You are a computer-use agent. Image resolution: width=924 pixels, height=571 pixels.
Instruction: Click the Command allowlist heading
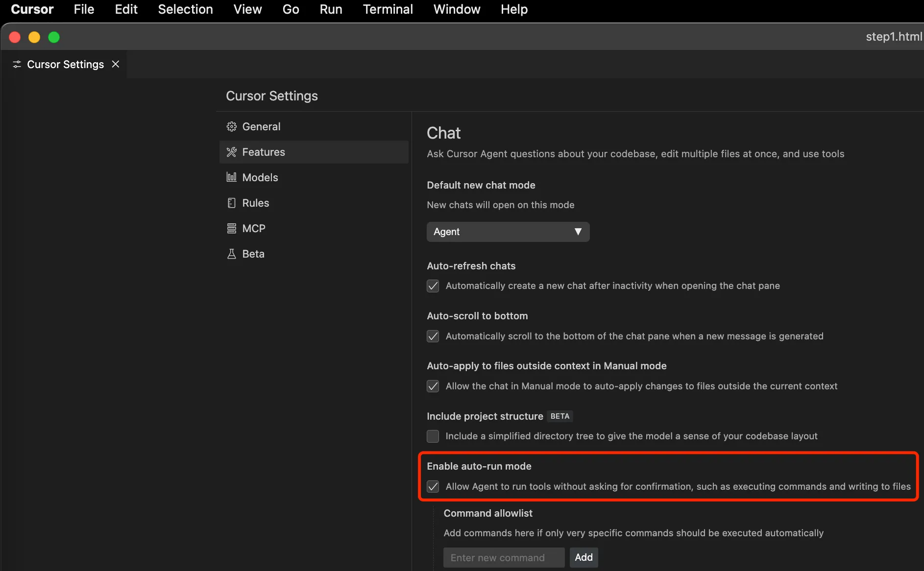(x=488, y=513)
